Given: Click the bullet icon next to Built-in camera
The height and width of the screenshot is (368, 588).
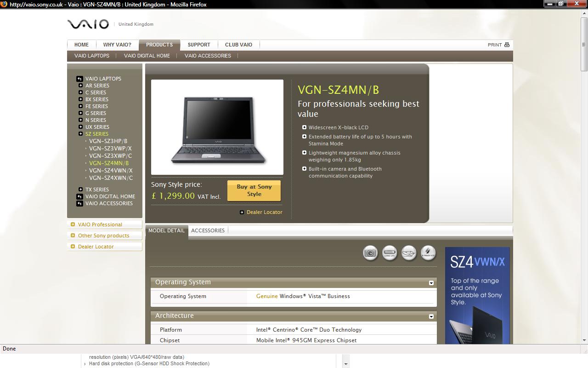Looking at the screenshot, I should (304, 169).
